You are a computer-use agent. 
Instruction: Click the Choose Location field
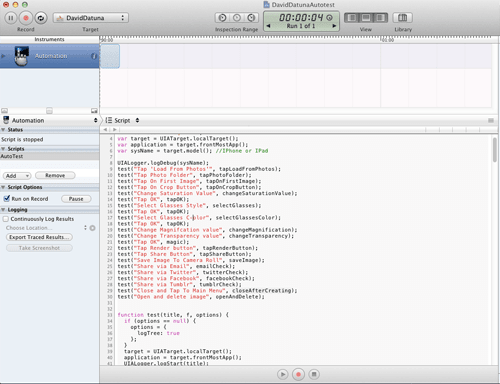pos(29,228)
